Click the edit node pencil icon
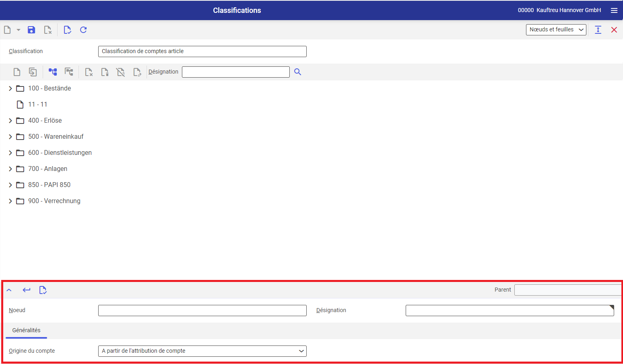 pos(137,72)
